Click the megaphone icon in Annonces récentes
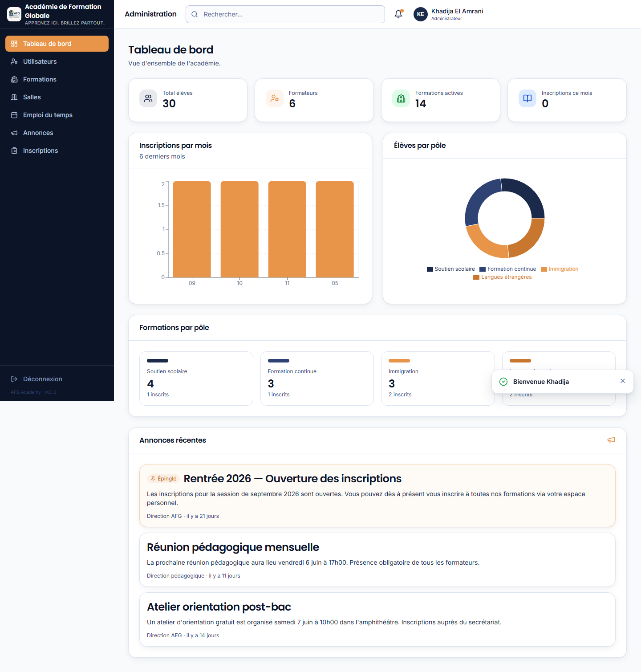 pyautogui.click(x=611, y=440)
